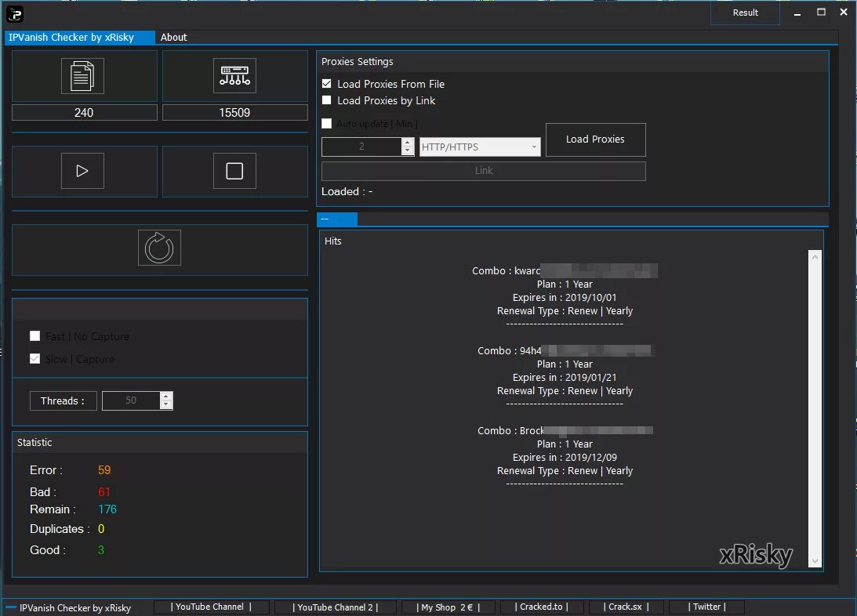Click the 'Combo : 94h4' hit line
Screen dimensions: 857x616
[565, 350]
